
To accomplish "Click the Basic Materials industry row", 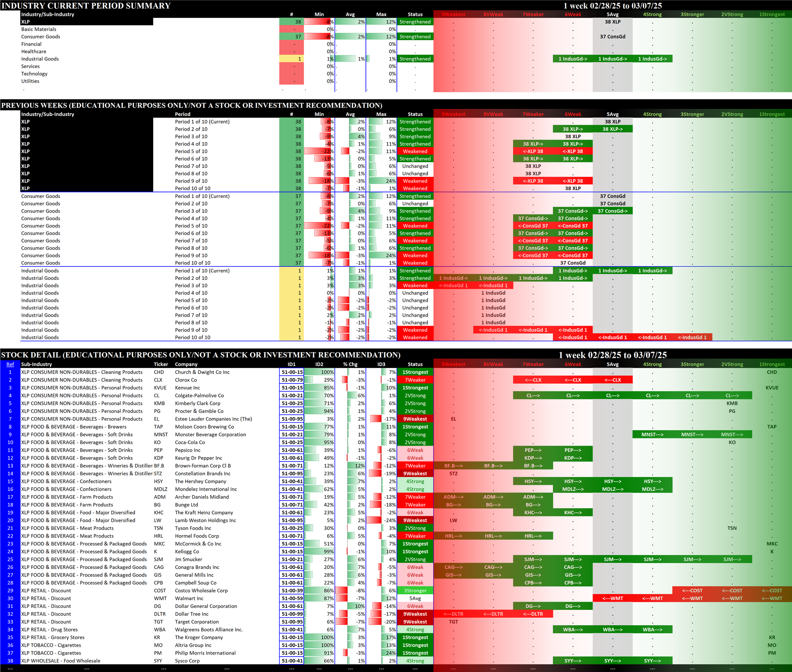I will [x=39, y=29].
